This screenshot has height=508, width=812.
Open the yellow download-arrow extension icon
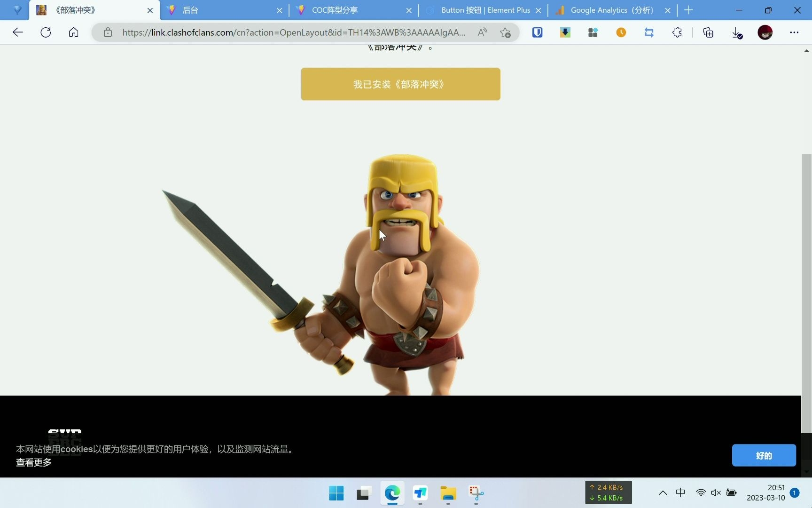pyautogui.click(x=565, y=32)
